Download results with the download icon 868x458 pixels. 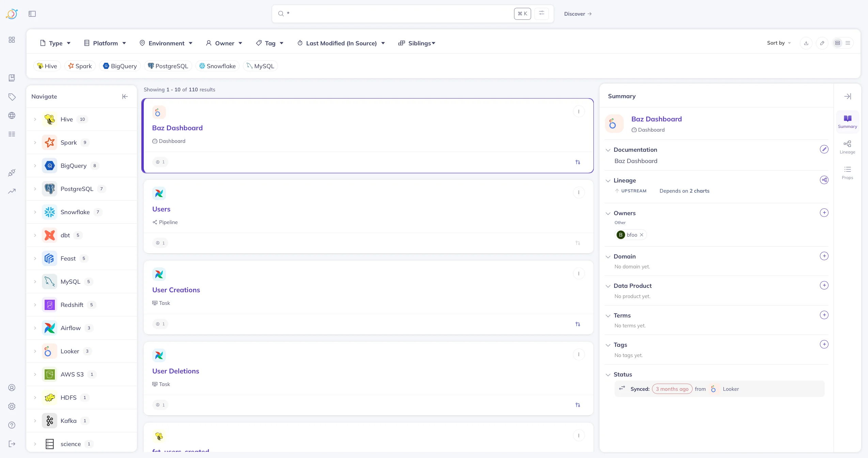pyautogui.click(x=806, y=43)
